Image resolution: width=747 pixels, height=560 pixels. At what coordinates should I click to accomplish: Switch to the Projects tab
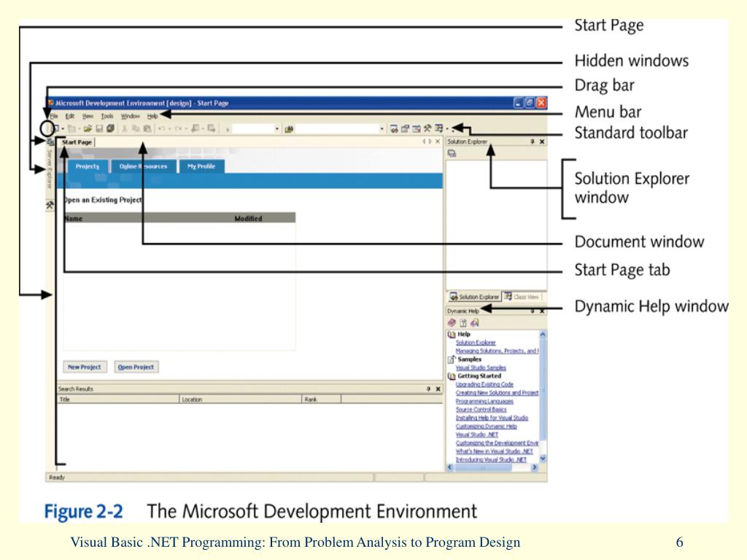coord(88,166)
